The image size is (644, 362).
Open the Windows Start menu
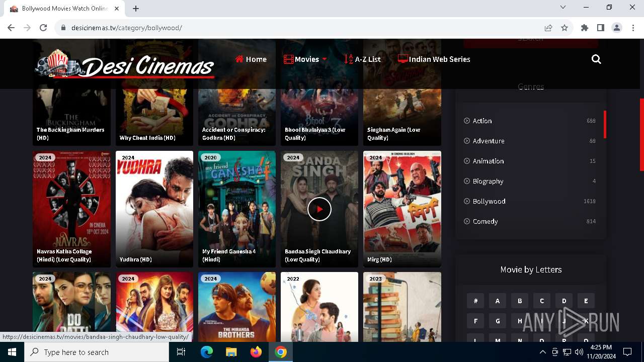tap(12, 352)
